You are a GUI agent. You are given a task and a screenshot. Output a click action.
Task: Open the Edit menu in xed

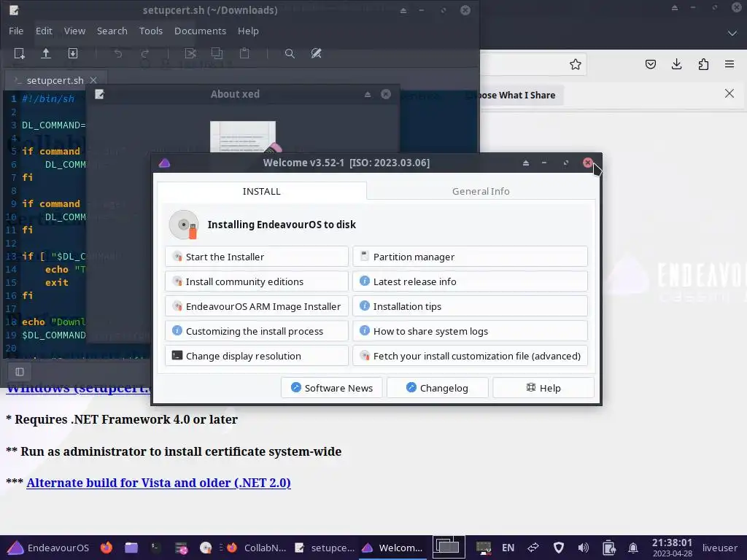coord(44,31)
